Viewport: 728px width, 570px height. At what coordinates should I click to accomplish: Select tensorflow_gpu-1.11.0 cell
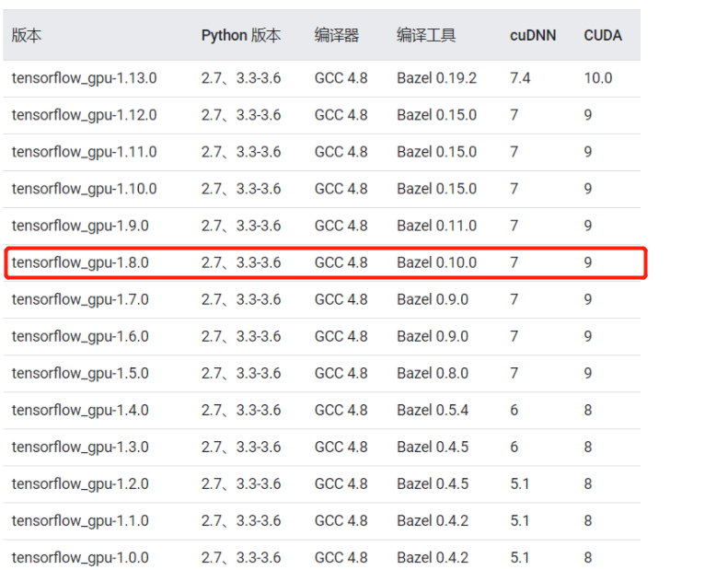84,152
